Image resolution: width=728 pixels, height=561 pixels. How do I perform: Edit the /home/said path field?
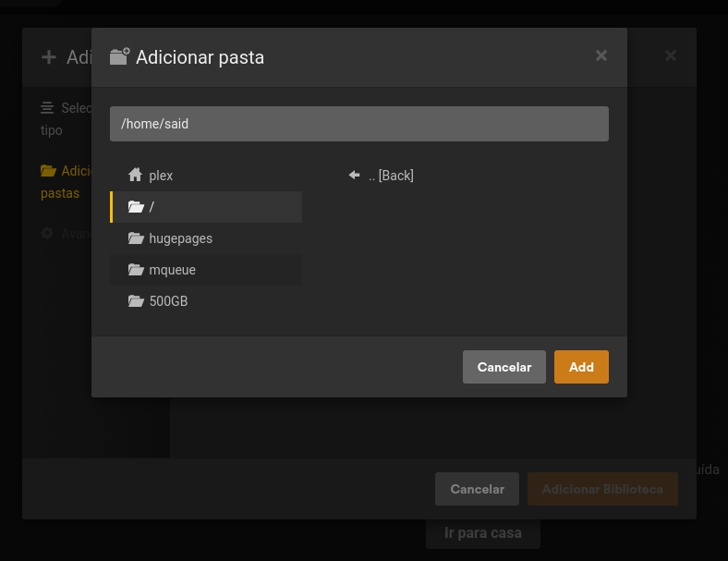click(358, 124)
